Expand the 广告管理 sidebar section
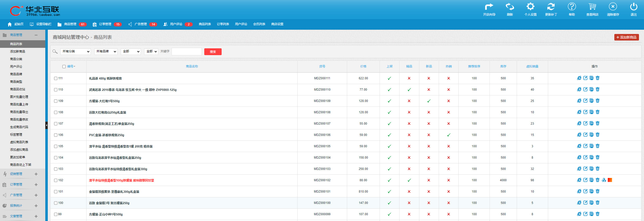Image resolution: width=644 pixels, height=221 pixels. (x=36, y=195)
